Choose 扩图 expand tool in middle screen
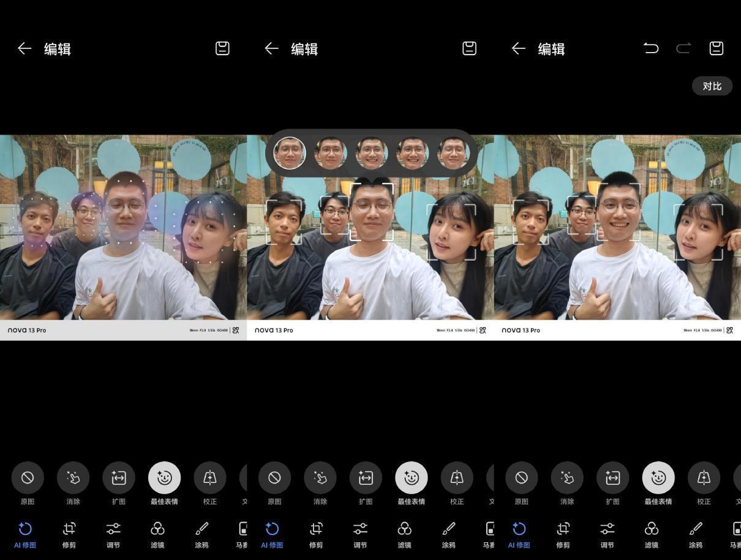741x560 pixels. point(366,478)
